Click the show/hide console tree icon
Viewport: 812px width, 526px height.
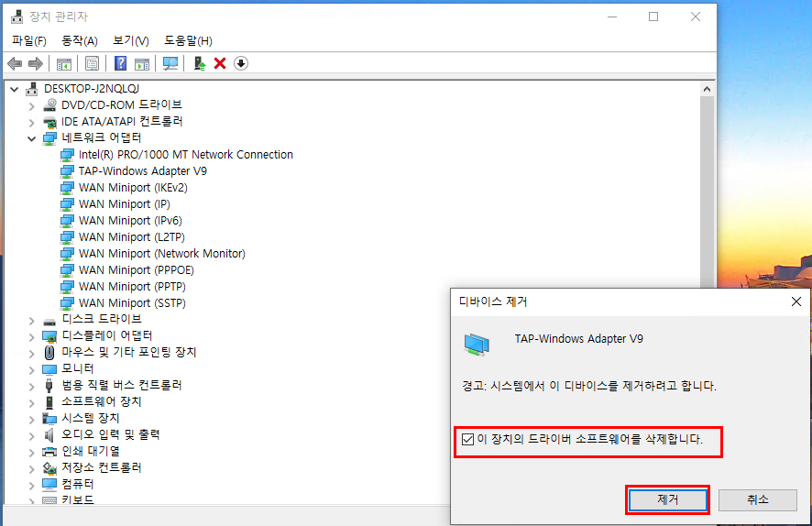[64, 63]
